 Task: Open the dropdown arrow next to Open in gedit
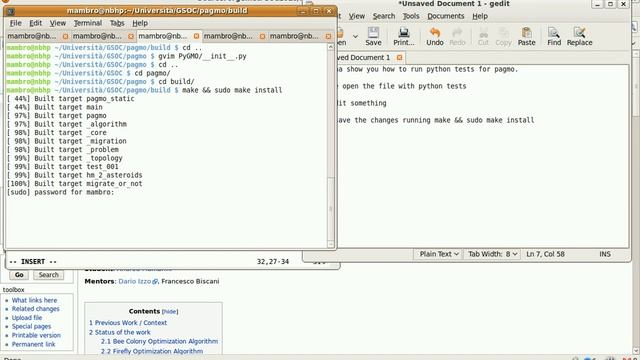(355, 36)
